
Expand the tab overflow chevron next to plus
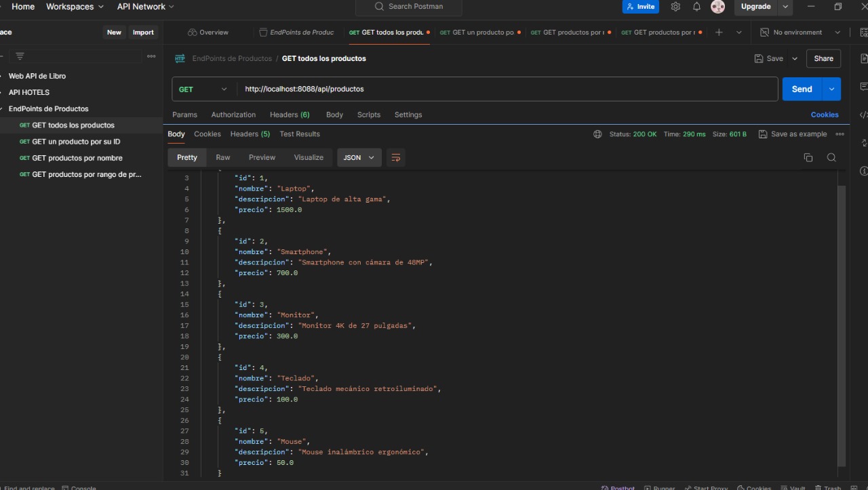(739, 33)
